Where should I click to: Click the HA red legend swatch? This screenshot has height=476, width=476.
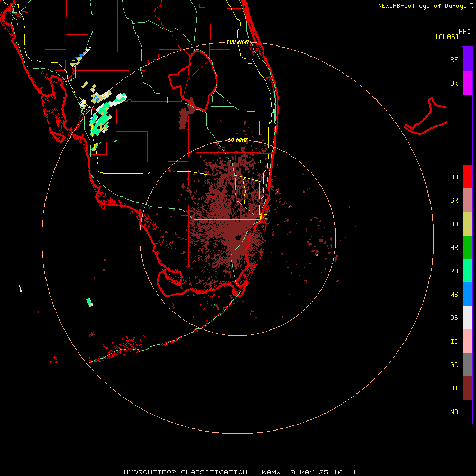467,177
